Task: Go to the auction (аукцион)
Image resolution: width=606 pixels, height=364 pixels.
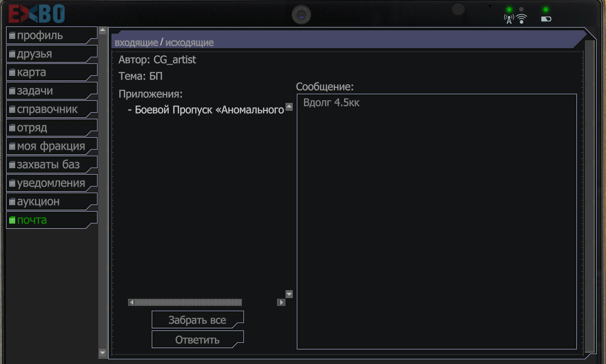Action: [x=51, y=201]
